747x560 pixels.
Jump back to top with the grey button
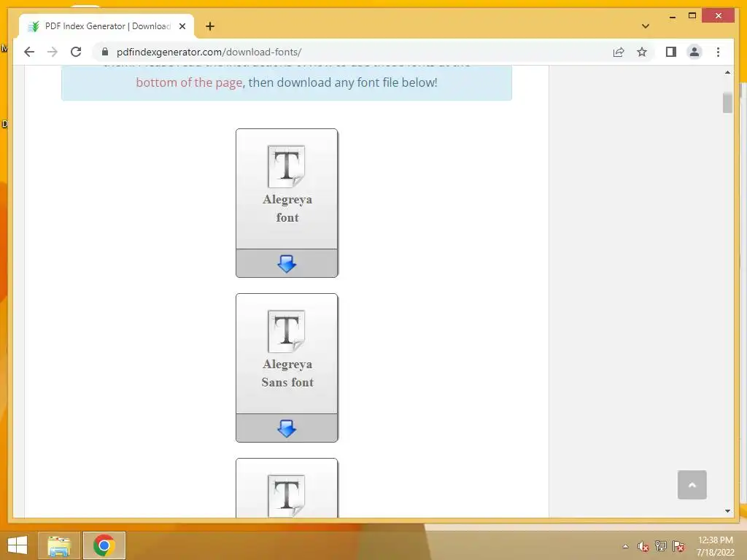tap(692, 485)
